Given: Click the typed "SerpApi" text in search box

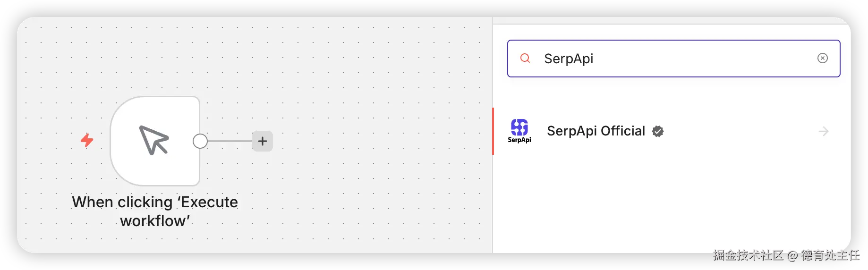Looking at the screenshot, I should pos(569,59).
